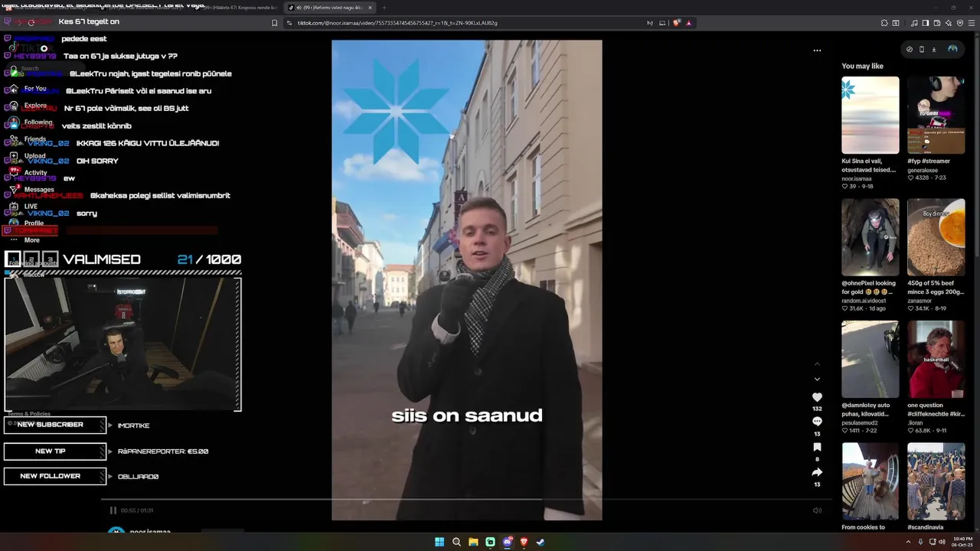Open the comments bubble icon
The width and height of the screenshot is (980, 551).
[x=817, y=422]
